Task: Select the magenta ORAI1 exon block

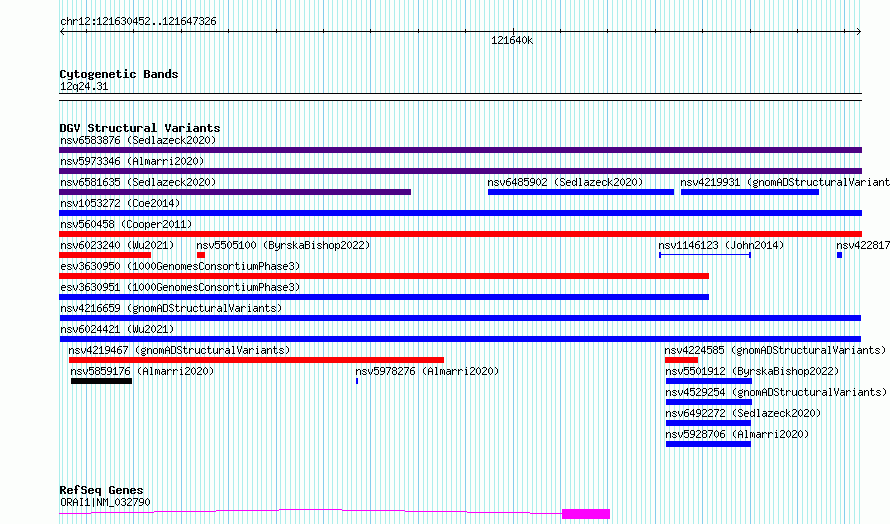Action: click(x=586, y=514)
